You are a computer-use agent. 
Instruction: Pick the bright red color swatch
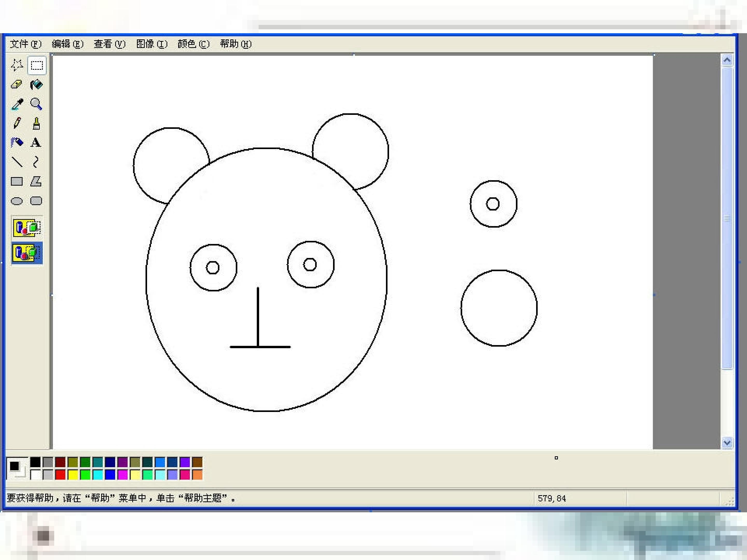click(x=60, y=475)
